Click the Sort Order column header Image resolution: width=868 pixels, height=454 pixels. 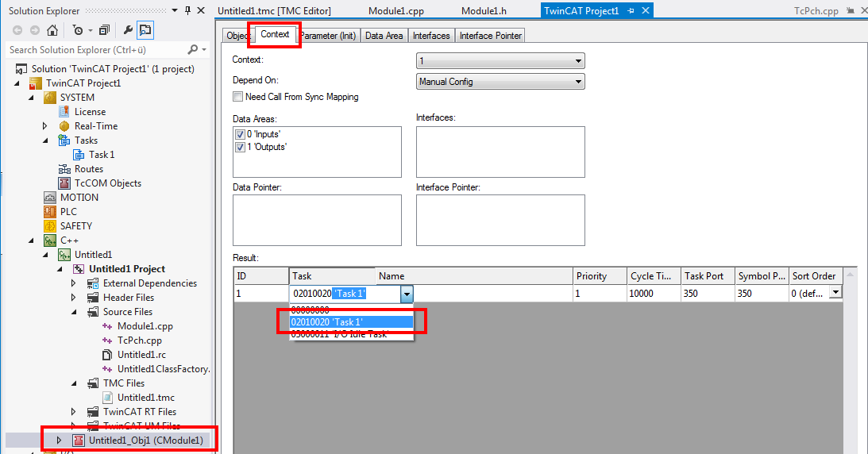click(816, 276)
